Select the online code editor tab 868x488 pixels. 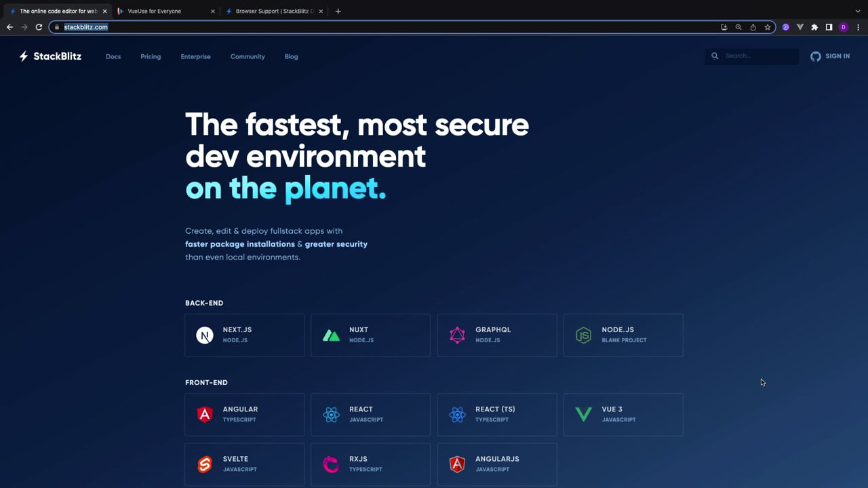point(57,11)
